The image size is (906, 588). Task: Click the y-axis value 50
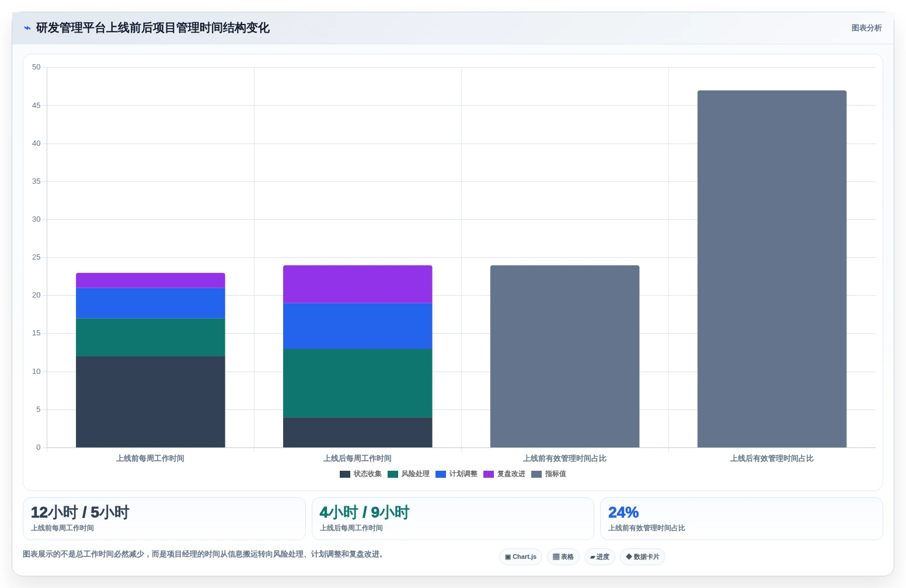point(36,67)
